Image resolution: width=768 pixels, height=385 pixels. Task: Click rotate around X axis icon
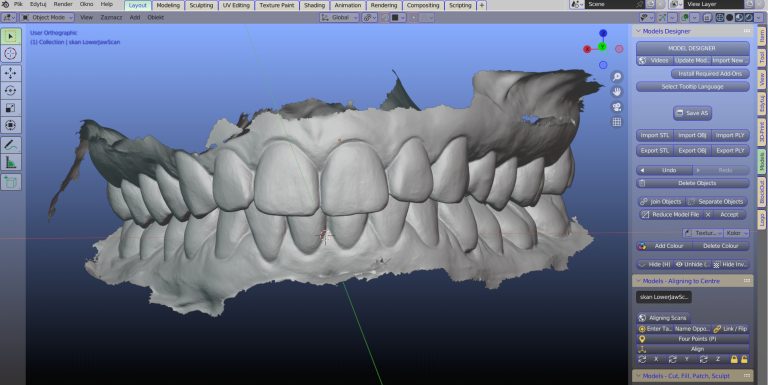pyautogui.click(x=642, y=360)
